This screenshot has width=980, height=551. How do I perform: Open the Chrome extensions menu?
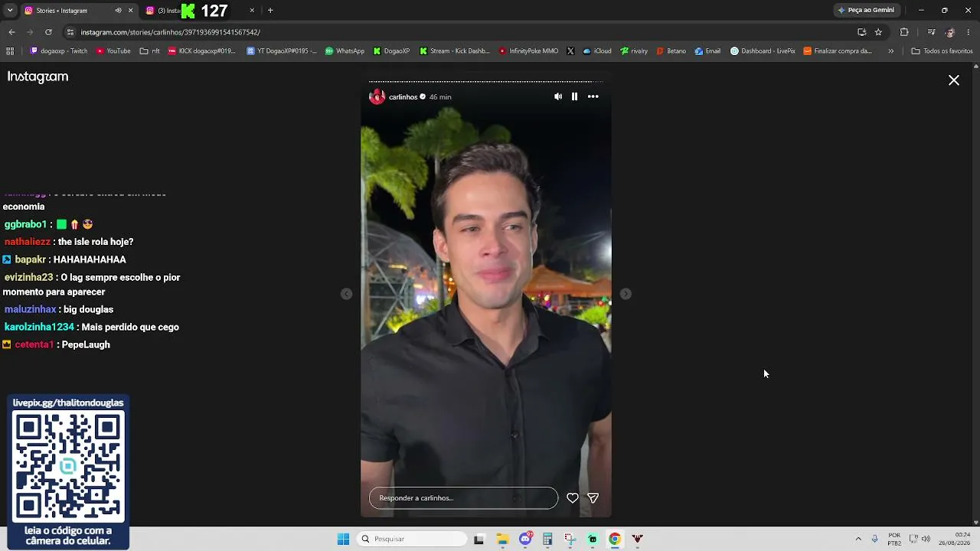click(x=904, y=32)
